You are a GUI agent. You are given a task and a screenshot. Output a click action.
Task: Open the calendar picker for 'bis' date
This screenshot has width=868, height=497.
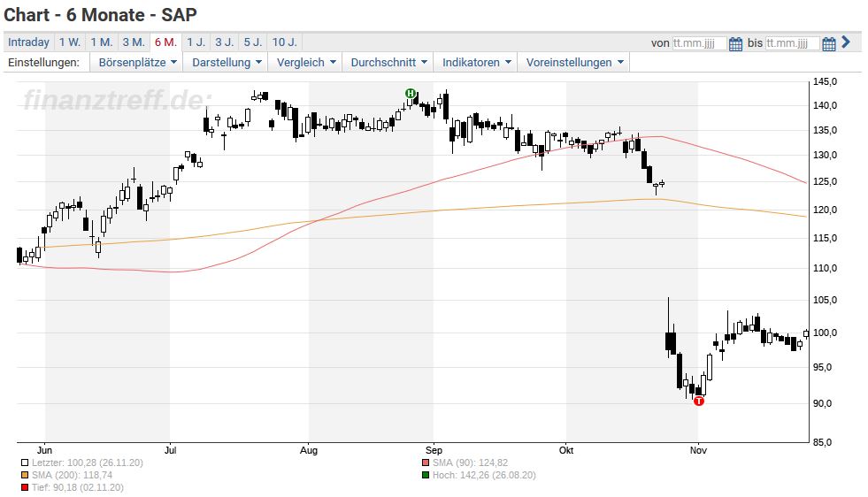click(x=829, y=43)
